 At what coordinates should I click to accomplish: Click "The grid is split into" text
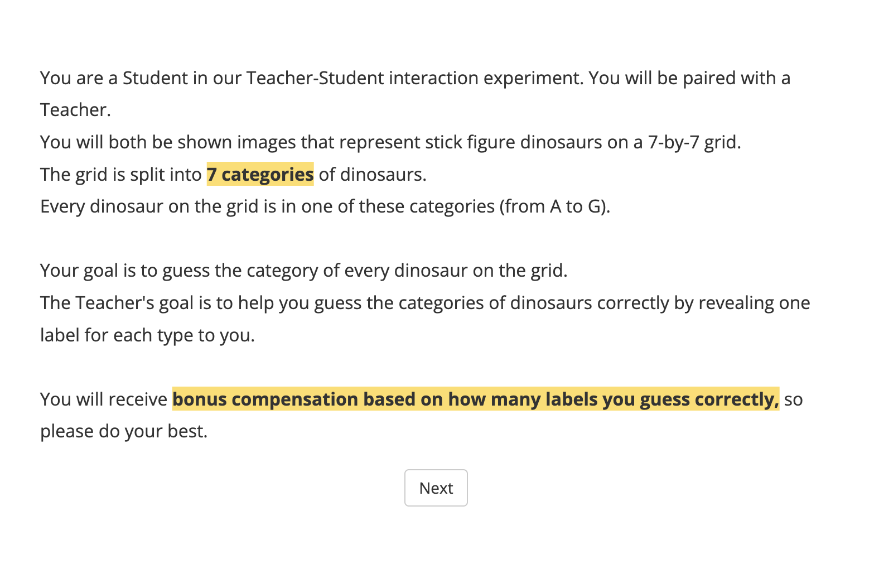[x=120, y=175]
